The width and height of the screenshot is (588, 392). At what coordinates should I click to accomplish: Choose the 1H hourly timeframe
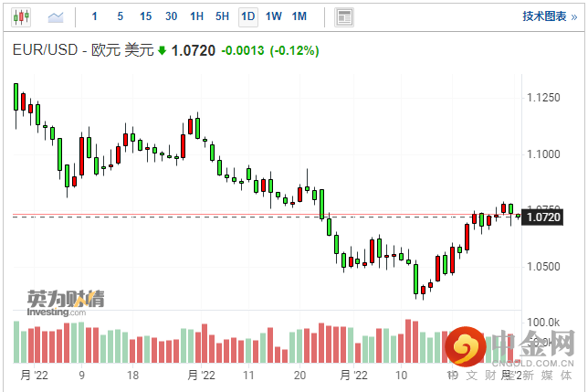196,16
